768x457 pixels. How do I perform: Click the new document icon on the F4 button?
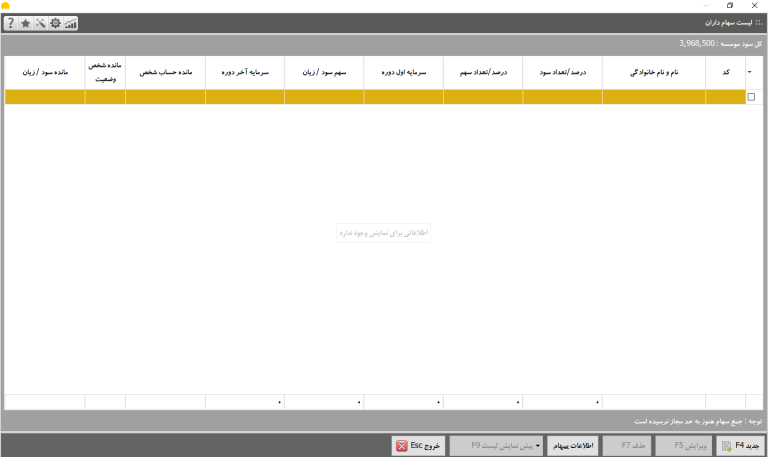(x=726, y=446)
